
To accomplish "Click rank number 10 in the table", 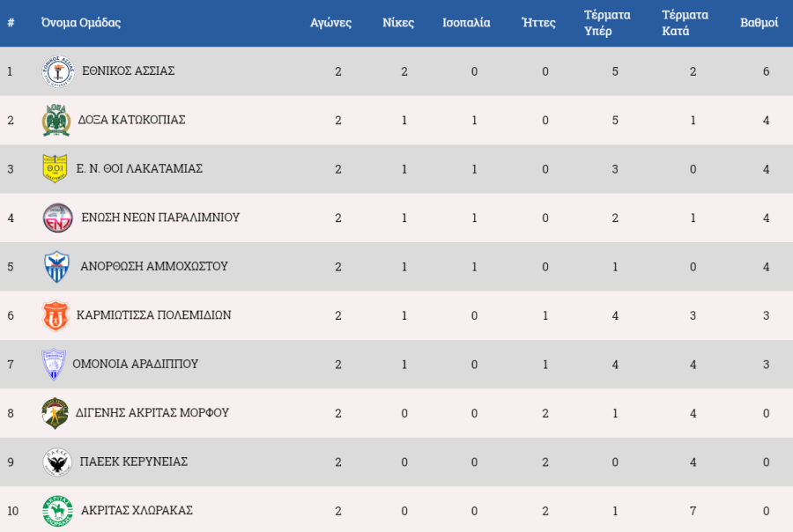I will tap(12, 511).
